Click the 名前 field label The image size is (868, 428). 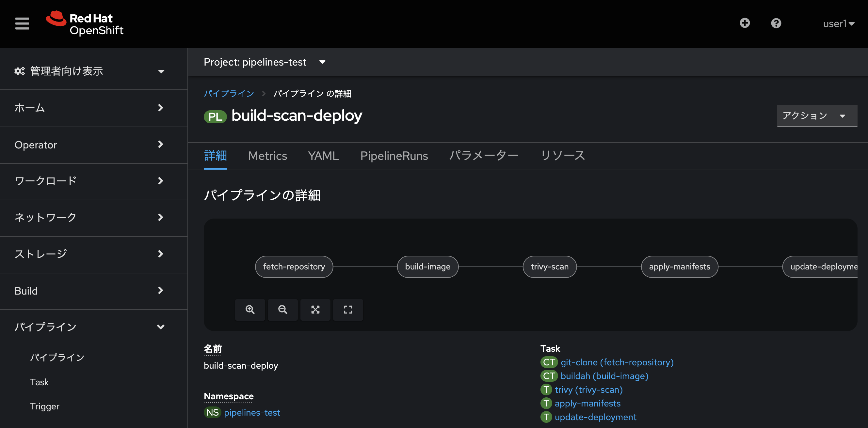213,349
